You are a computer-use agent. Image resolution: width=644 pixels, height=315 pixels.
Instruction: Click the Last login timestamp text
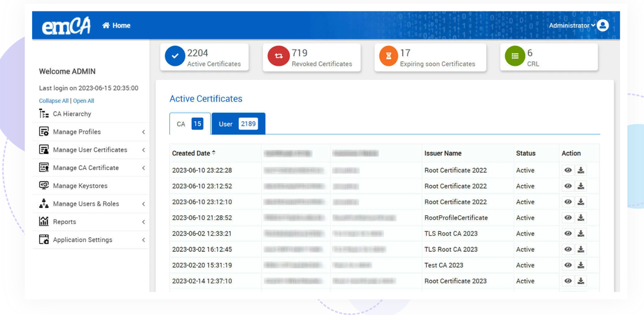pos(89,88)
